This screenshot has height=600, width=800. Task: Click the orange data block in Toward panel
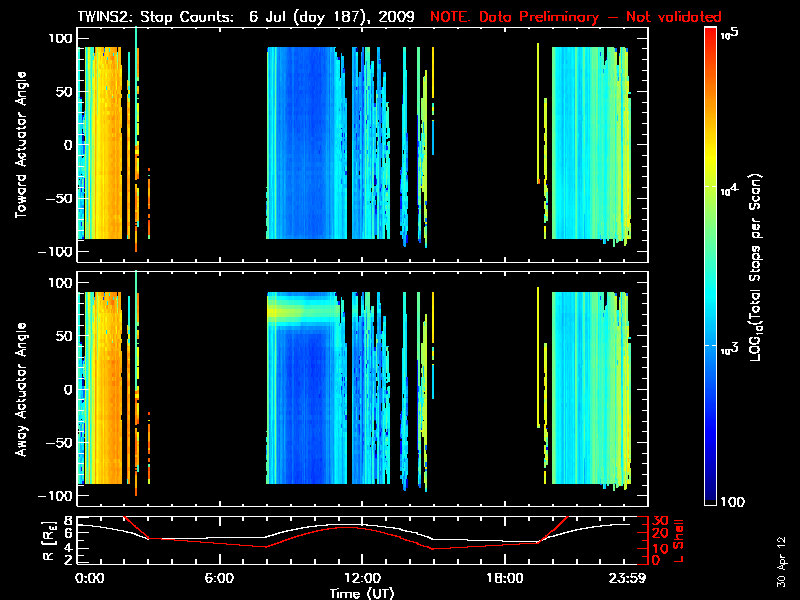coord(104,143)
